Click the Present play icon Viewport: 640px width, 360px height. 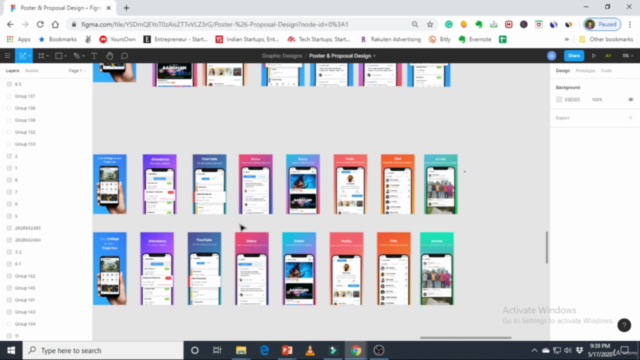[x=594, y=56]
